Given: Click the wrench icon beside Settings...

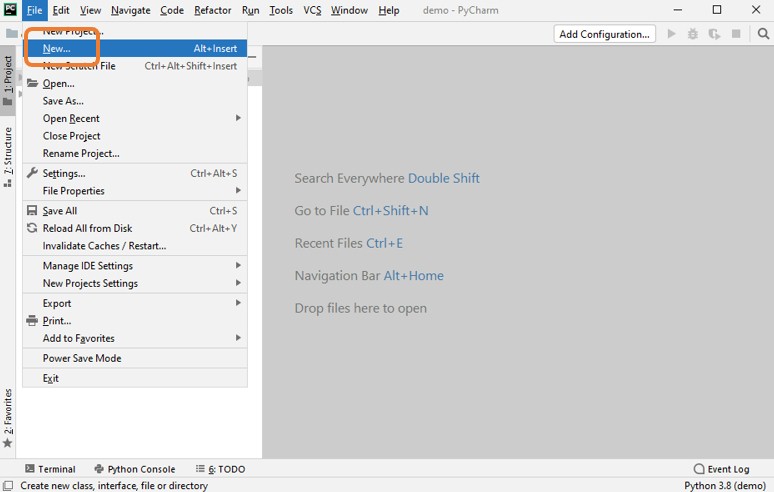Looking at the screenshot, I should click(x=32, y=173).
